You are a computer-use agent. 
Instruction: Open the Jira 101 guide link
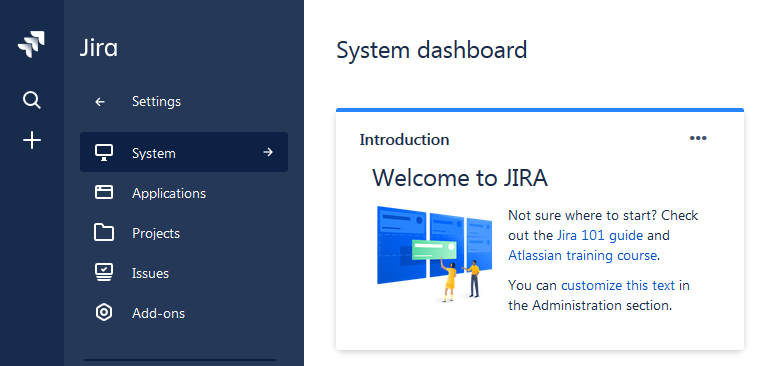coord(600,235)
